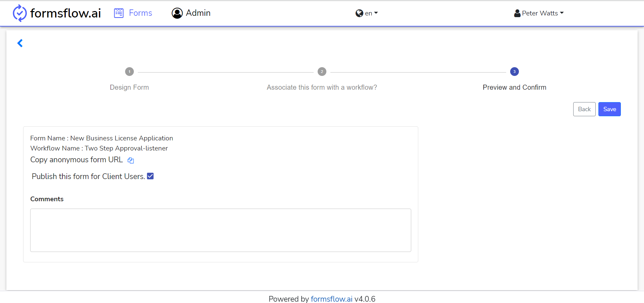Viewport: 644px width, 303px height.
Task: Click the formsflow.ai logo icon
Action: tap(19, 13)
